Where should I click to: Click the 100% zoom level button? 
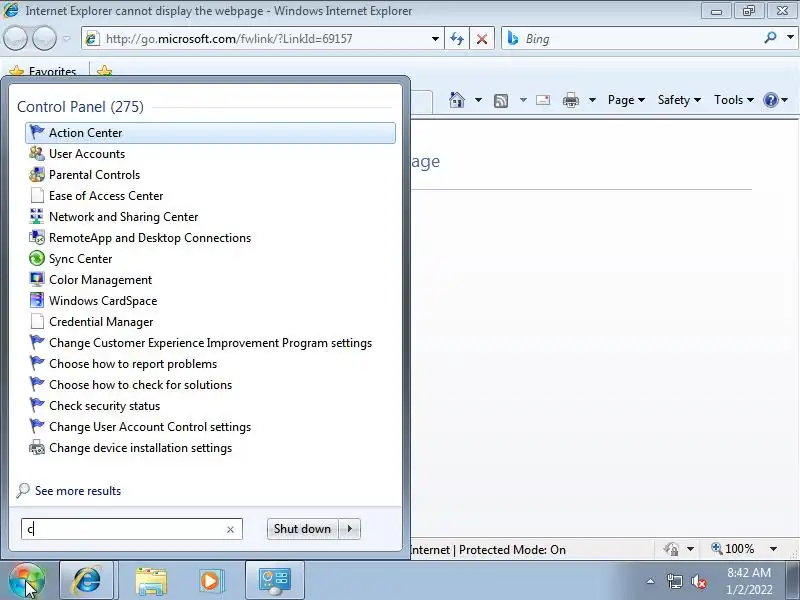point(733,549)
